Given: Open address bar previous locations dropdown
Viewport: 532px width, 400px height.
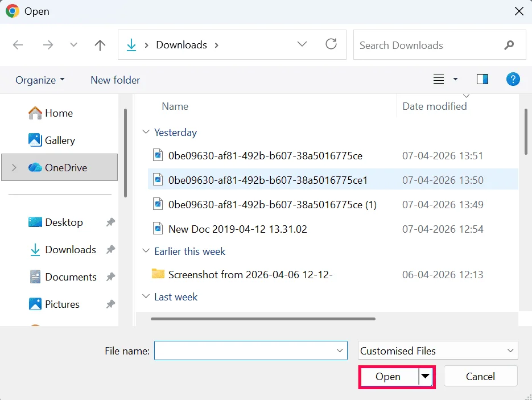Looking at the screenshot, I should pyautogui.click(x=302, y=44).
